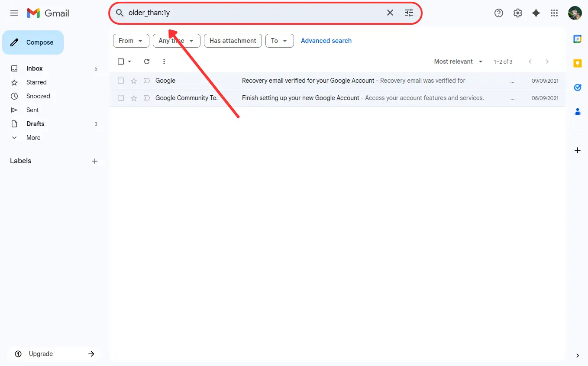Tick the Google Community Team email checkbox
The width and height of the screenshot is (588, 366).
pyautogui.click(x=121, y=98)
